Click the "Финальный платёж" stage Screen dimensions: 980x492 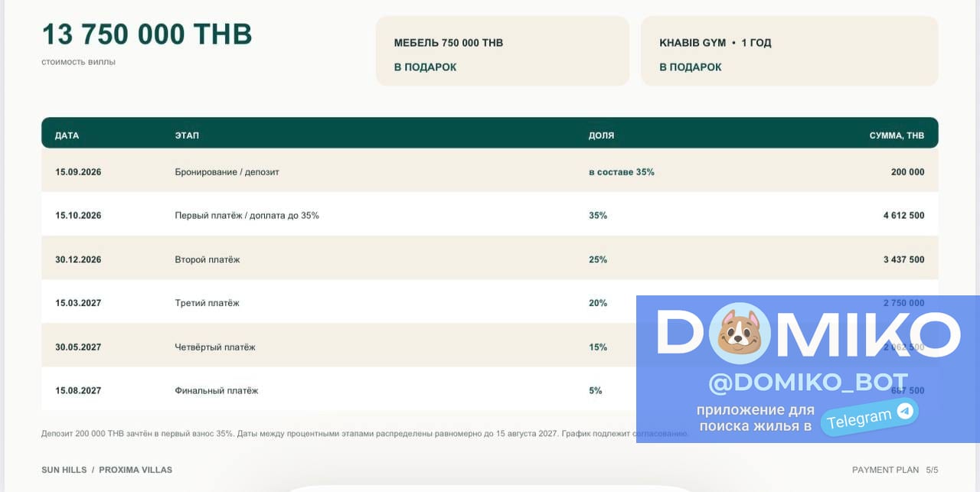click(216, 391)
